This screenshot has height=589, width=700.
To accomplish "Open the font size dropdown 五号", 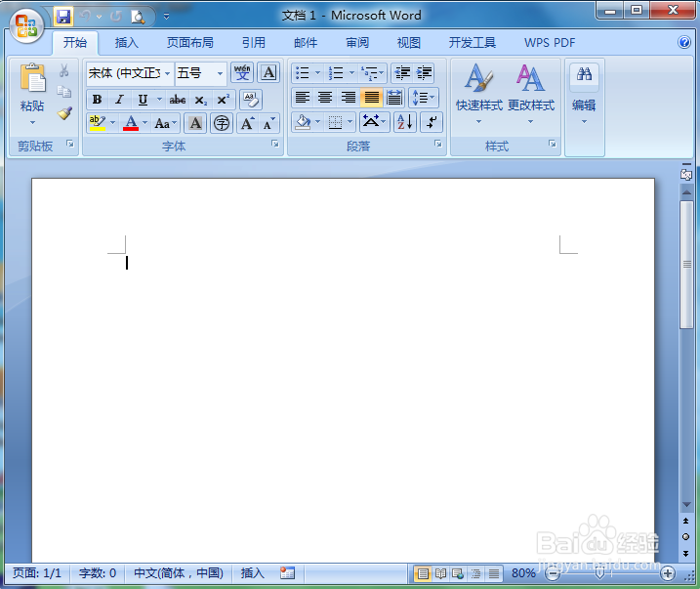I will [220, 73].
